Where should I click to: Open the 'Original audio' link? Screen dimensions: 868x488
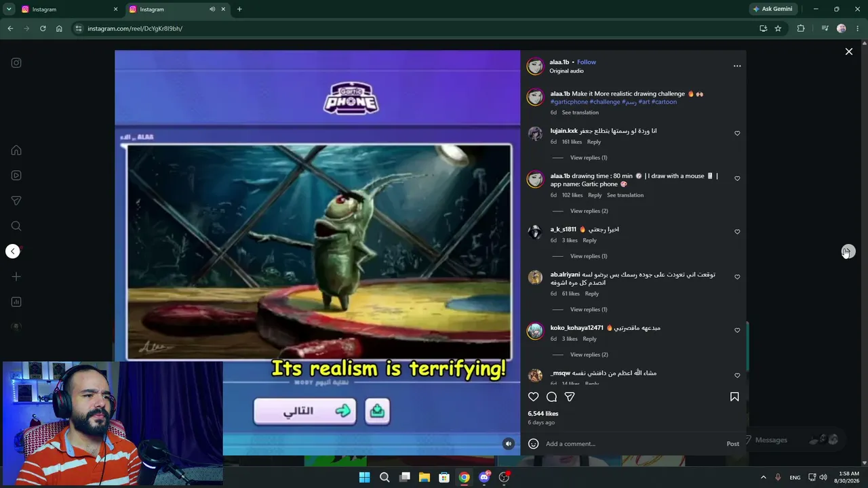pyautogui.click(x=566, y=71)
